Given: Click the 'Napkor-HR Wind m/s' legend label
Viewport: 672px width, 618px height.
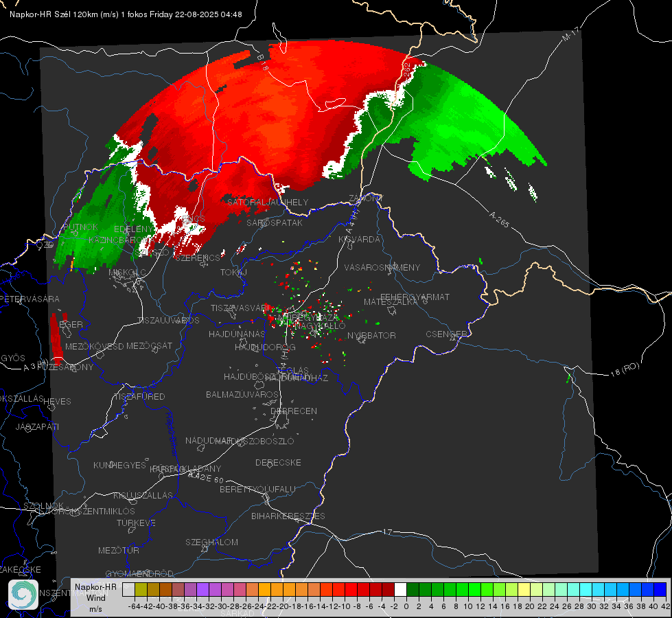Looking at the screenshot, I should (95, 597).
